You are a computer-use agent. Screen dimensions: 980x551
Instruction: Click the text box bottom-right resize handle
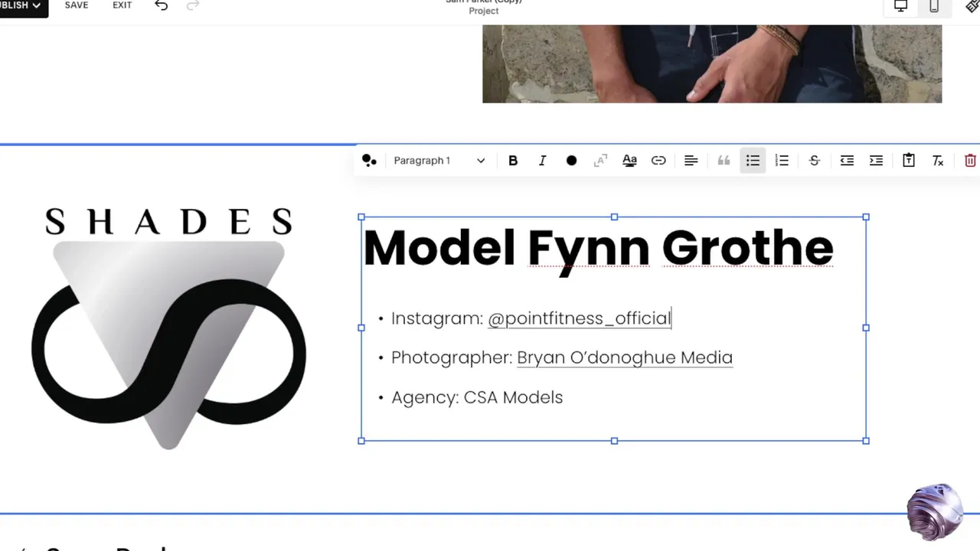coord(866,441)
